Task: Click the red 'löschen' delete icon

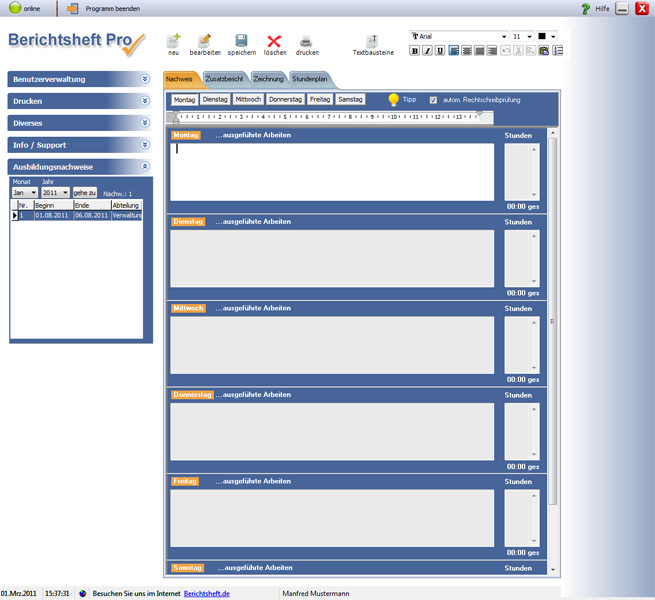Action: [x=274, y=41]
